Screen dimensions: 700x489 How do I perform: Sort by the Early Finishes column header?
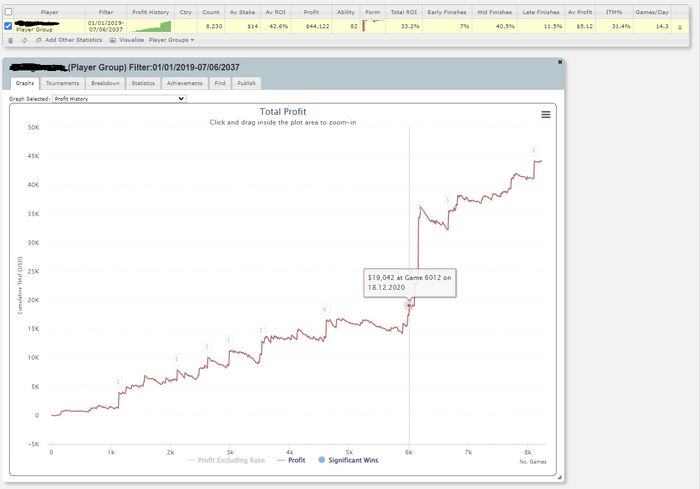[x=447, y=12]
